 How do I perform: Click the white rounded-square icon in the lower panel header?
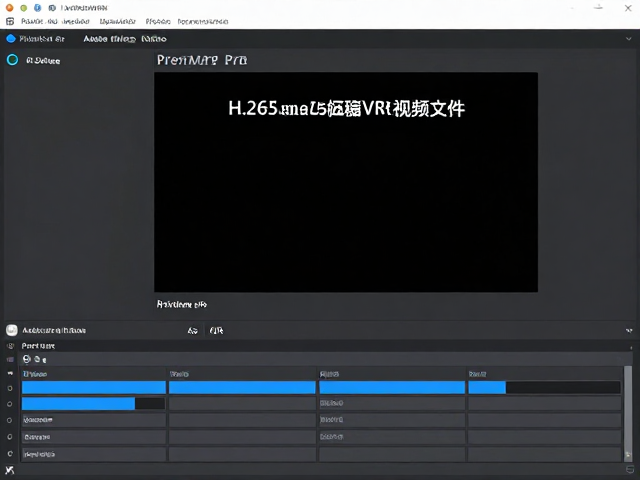12,330
